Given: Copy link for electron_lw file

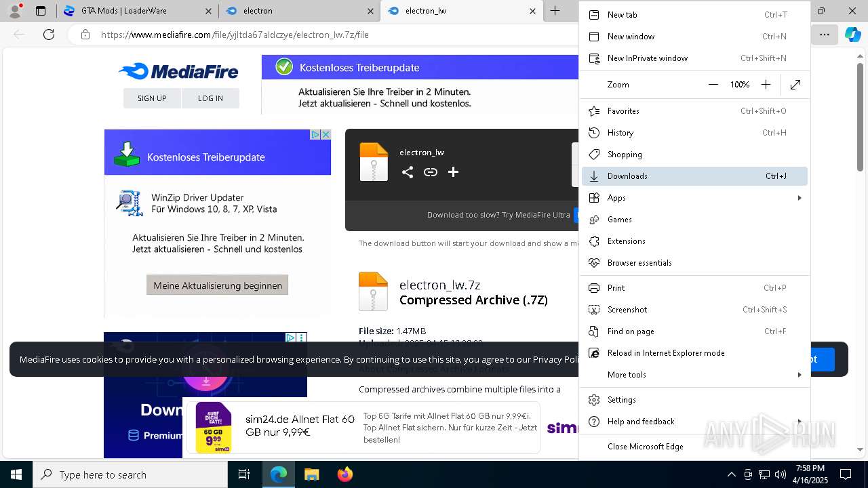Looking at the screenshot, I should (431, 172).
